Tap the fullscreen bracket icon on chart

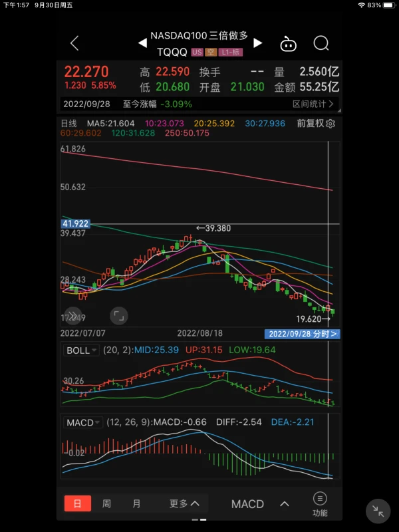tap(119, 317)
